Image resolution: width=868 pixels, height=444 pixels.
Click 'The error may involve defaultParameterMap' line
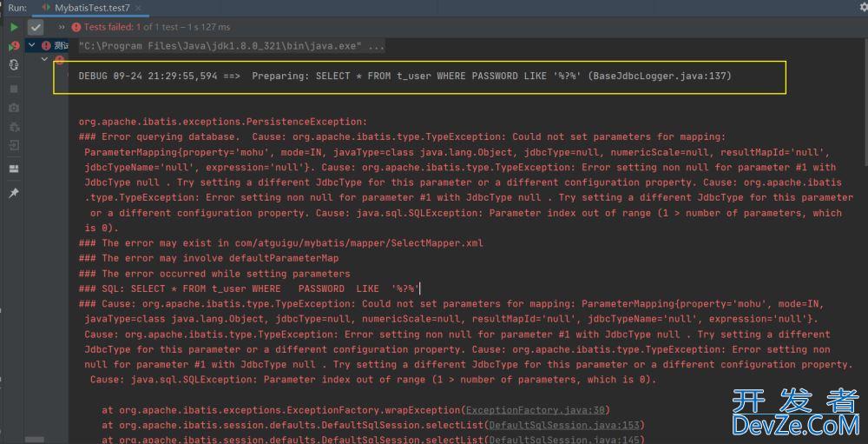click(x=208, y=258)
